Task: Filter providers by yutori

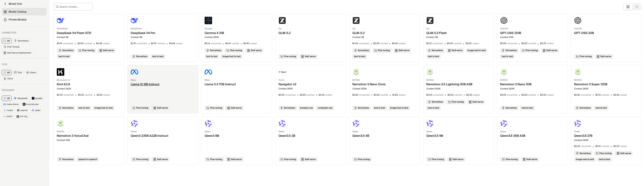Action: [8, 116]
